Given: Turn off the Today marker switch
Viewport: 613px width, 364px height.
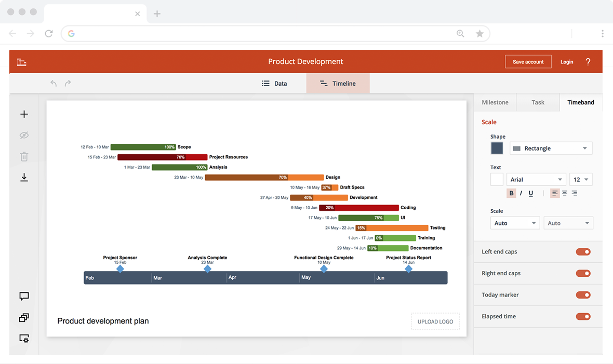Looking at the screenshot, I should (583, 295).
